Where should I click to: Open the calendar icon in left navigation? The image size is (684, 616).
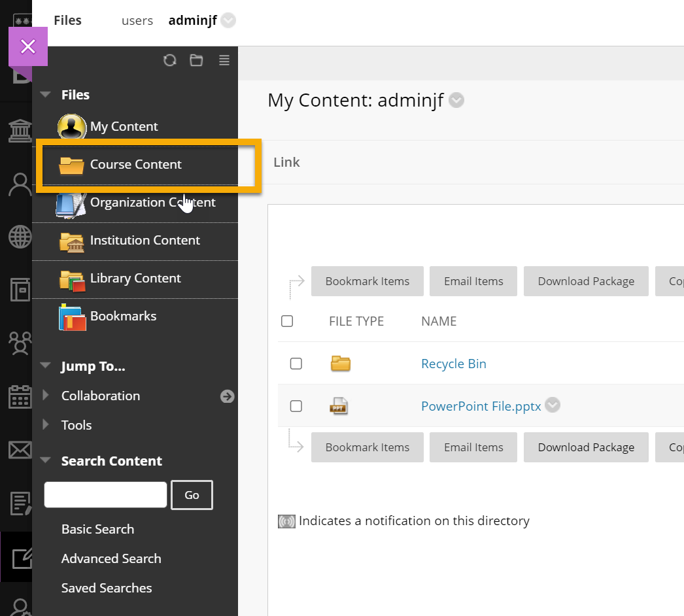(20, 396)
